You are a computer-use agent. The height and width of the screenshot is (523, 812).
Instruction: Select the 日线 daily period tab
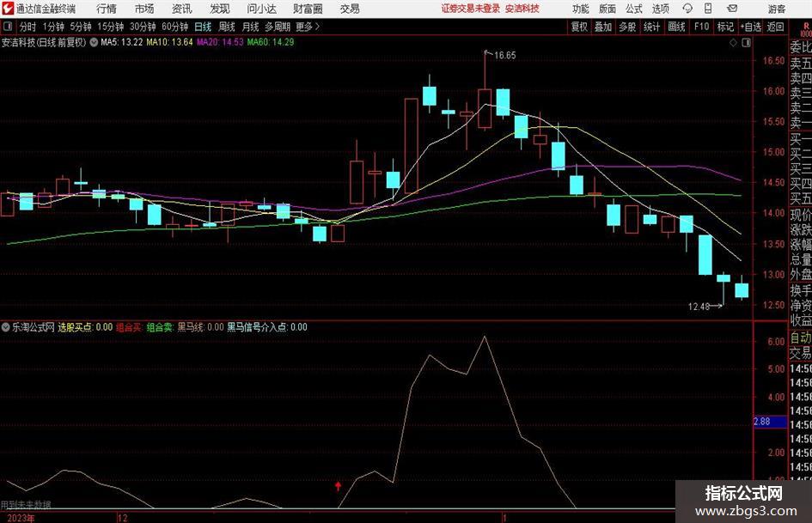point(203,27)
